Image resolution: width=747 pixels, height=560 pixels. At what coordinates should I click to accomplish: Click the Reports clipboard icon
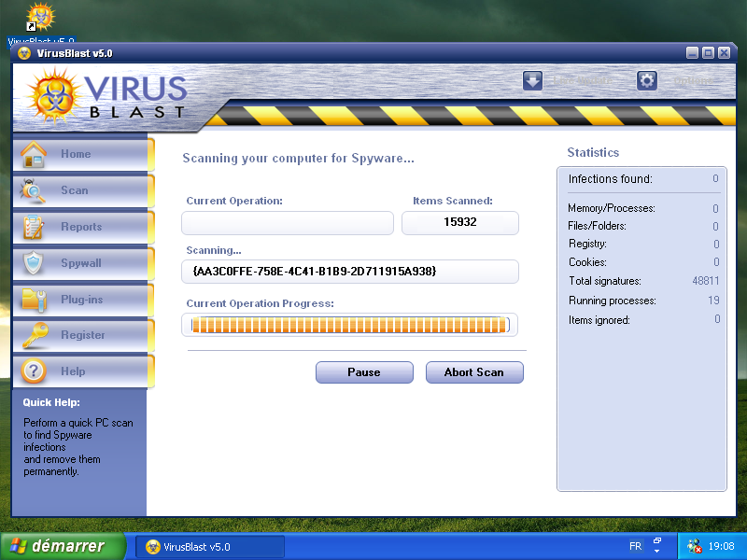click(34, 227)
